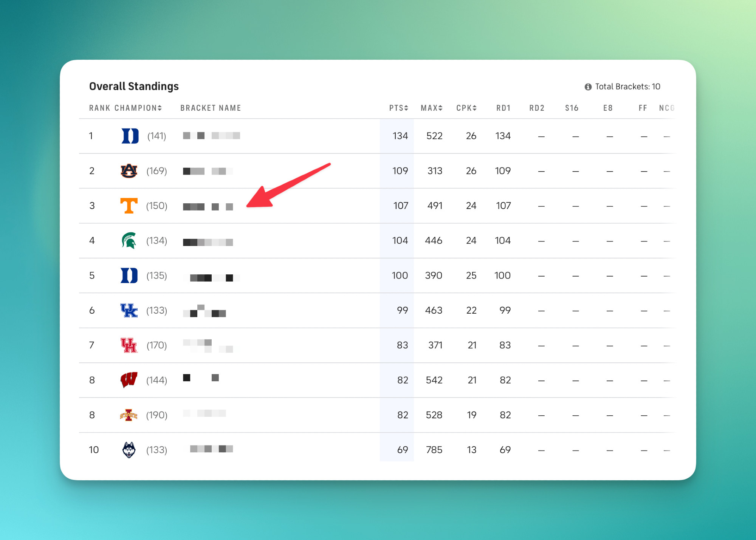The height and width of the screenshot is (540, 756).
Task: Click the 542 MAX value in Wisconsin row
Action: pyautogui.click(x=434, y=380)
